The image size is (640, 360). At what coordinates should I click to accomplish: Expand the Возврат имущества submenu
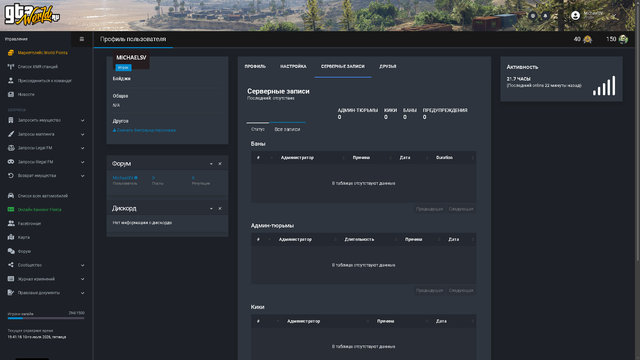[82, 176]
